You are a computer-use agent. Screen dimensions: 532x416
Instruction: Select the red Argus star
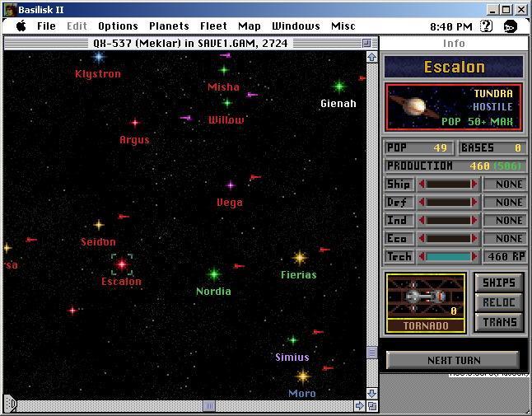[x=135, y=123]
